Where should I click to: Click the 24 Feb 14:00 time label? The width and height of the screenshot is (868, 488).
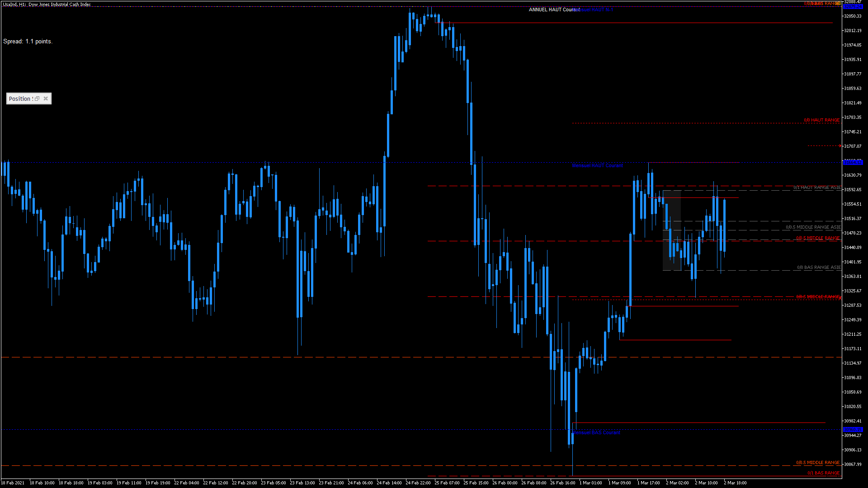coord(389,483)
